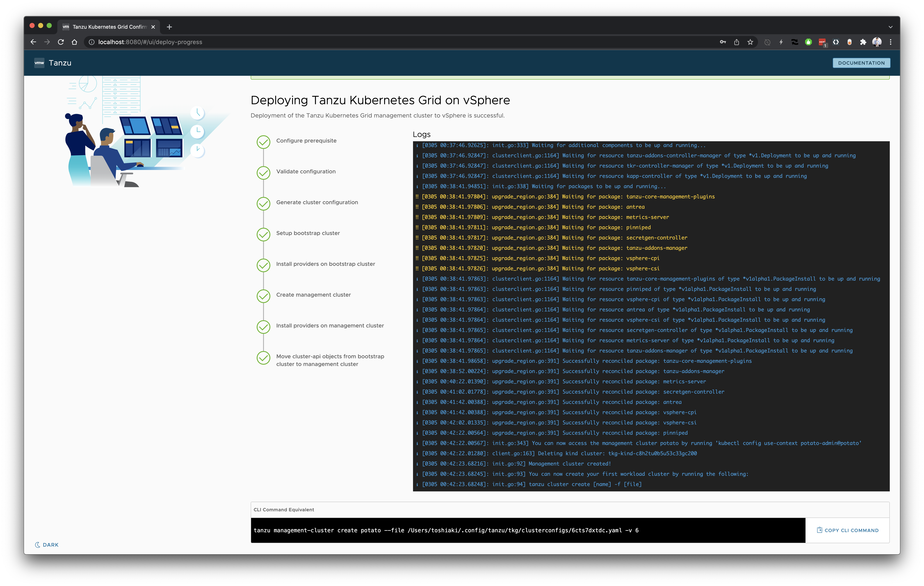Click the browser forward arrow

point(47,42)
